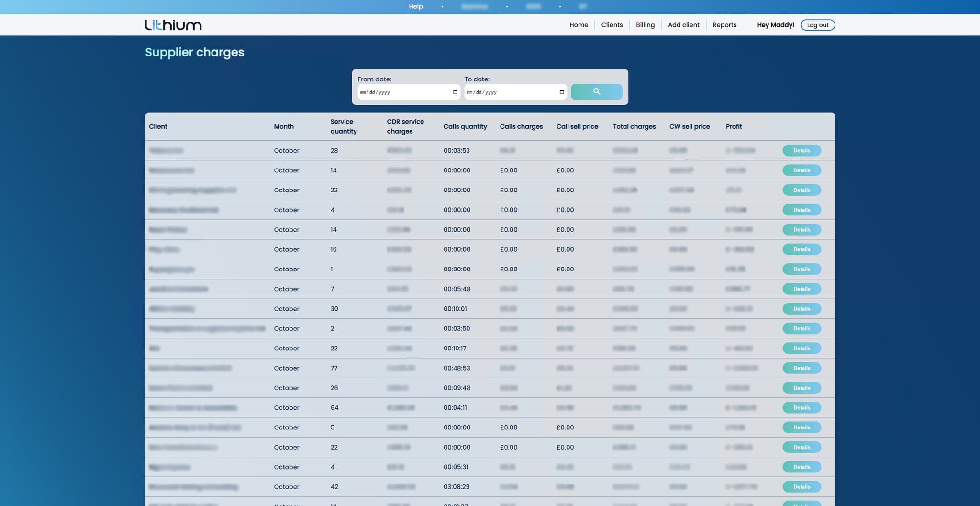Open Details for row with calls quantity 00:05:48
Image resolution: width=980 pixels, height=506 pixels.
click(x=802, y=289)
